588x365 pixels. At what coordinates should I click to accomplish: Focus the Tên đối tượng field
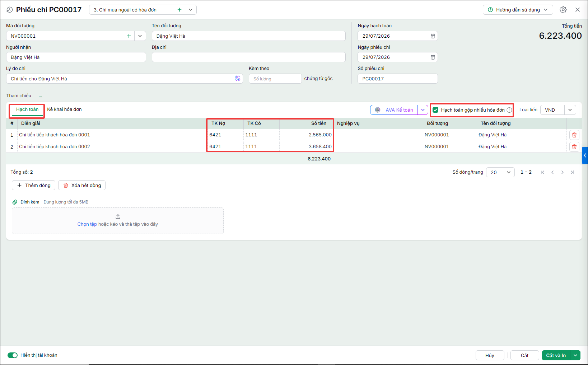pos(248,36)
